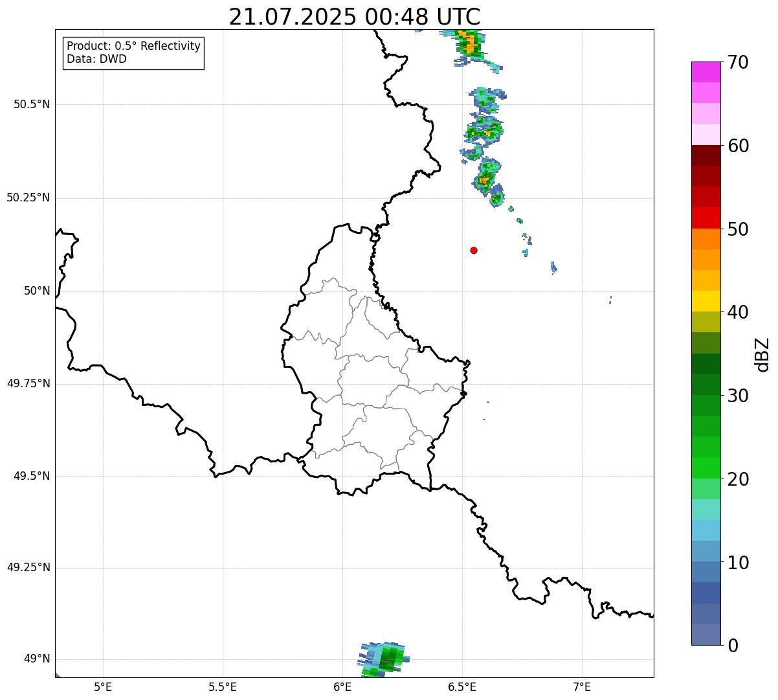Click the longitude label 7°E
Screen dimensions: 778x700
point(582,686)
